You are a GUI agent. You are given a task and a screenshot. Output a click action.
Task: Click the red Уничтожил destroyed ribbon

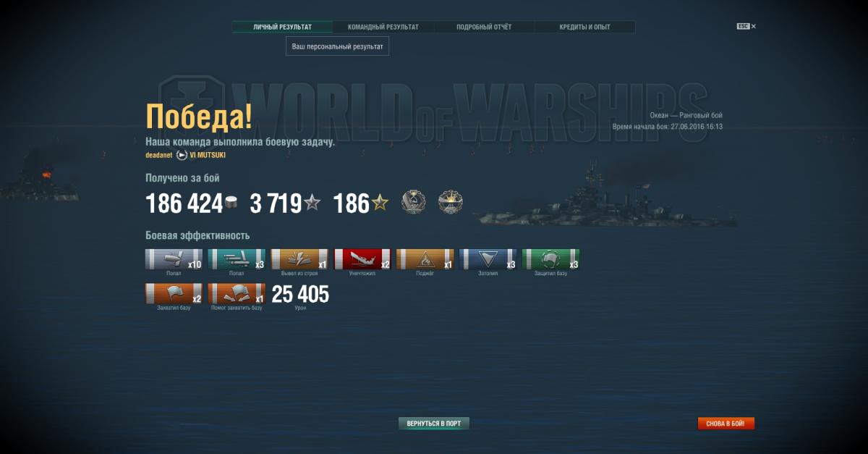[x=362, y=259]
